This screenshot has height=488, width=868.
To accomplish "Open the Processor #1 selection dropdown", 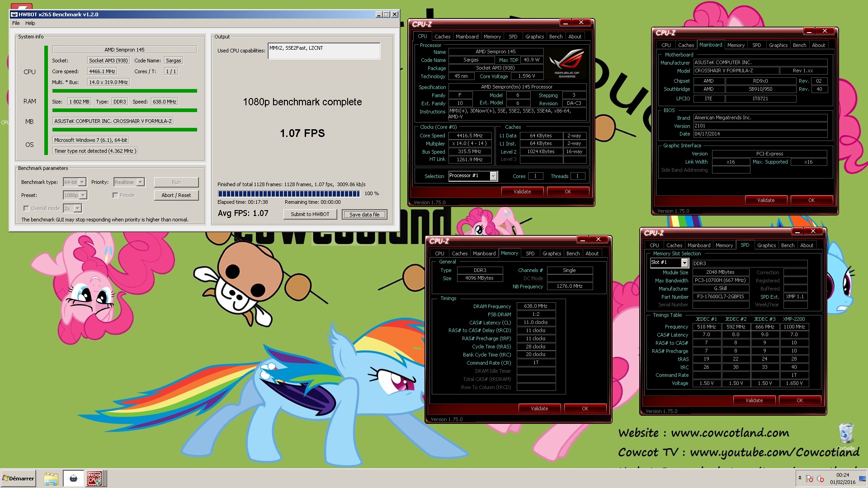I will [494, 176].
